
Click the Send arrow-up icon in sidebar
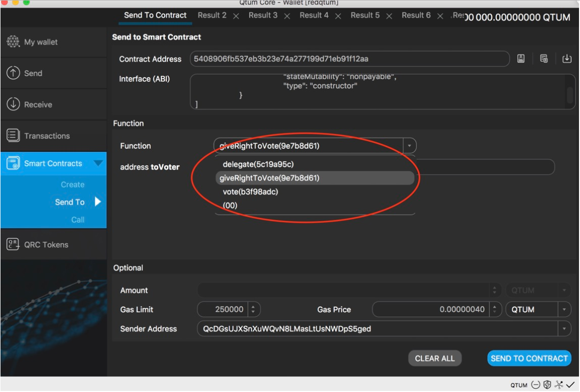(x=13, y=73)
